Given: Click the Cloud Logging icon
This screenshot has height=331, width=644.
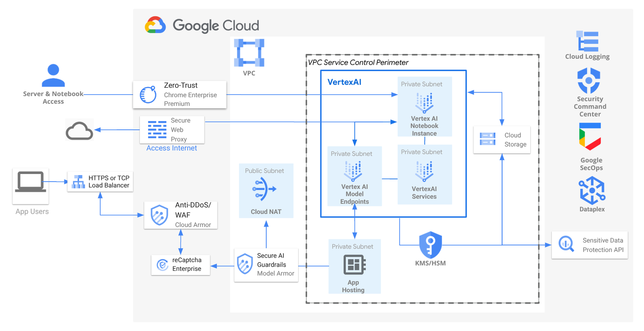Looking at the screenshot, I should tap(588, 41).
